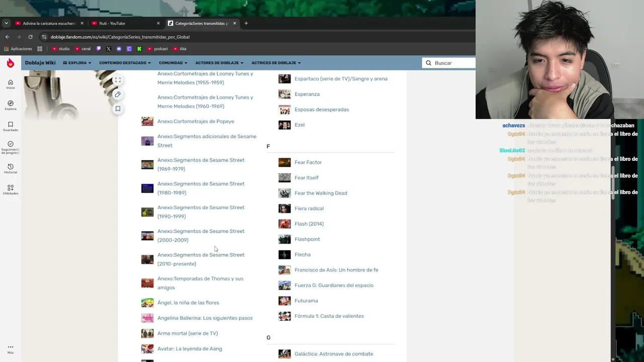Expand the tab search dropdown arrow
The height and width of the screenshot is (362, 644).
[x=6, y=23]
